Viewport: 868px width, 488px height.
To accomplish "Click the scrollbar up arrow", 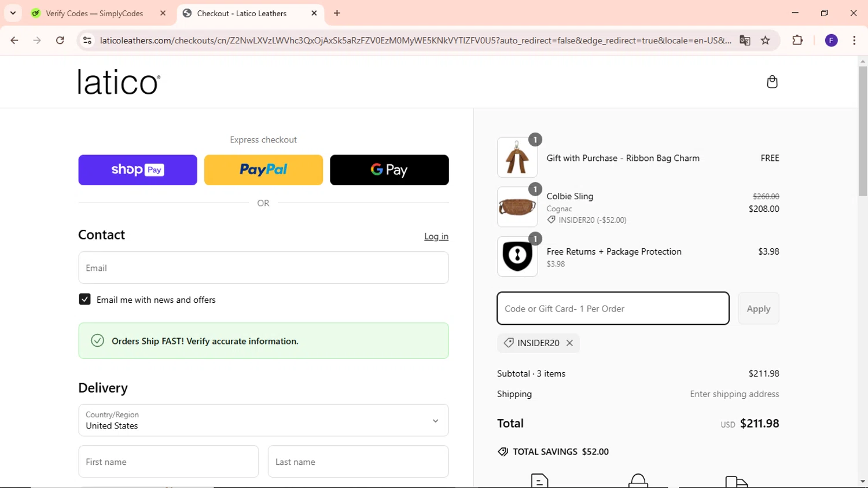I will click(863, 61).
